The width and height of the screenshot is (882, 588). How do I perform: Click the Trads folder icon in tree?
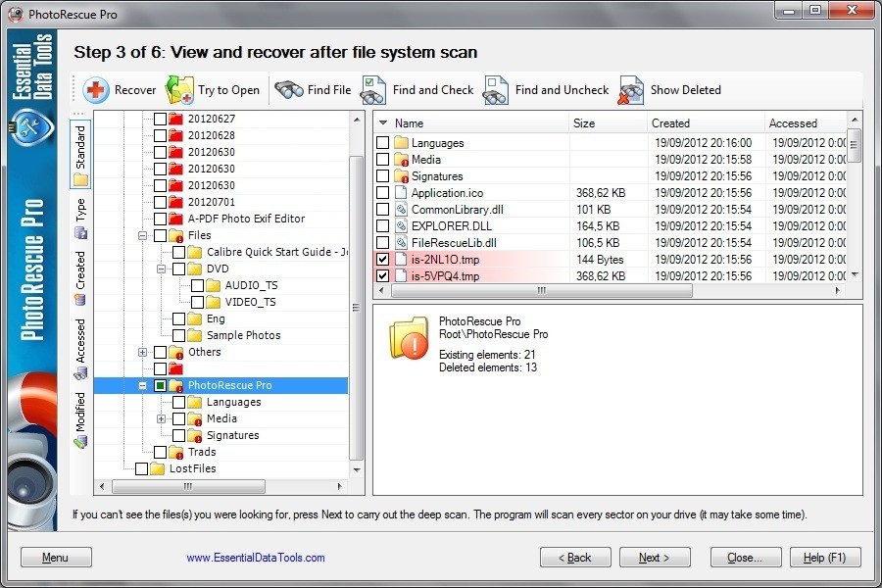[176, 452]
